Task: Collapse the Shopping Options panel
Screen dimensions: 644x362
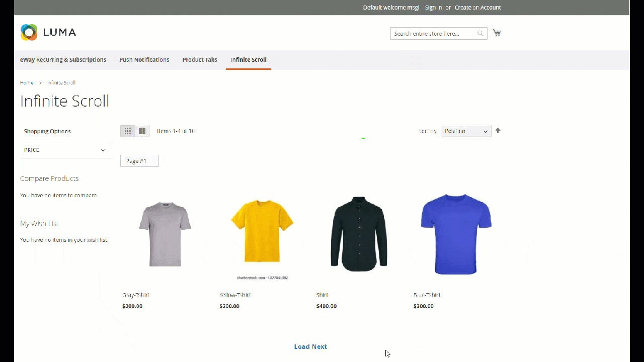Action: (x=47, y=131)
